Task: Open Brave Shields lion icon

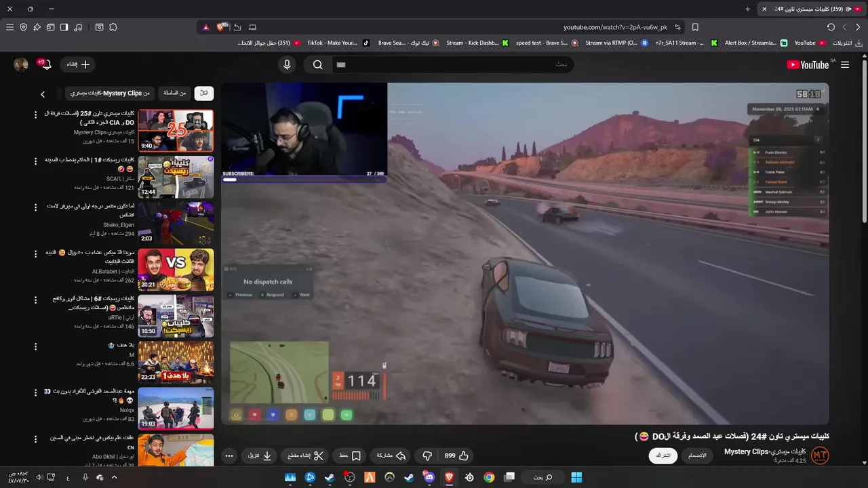Action: tap(222, 27)
